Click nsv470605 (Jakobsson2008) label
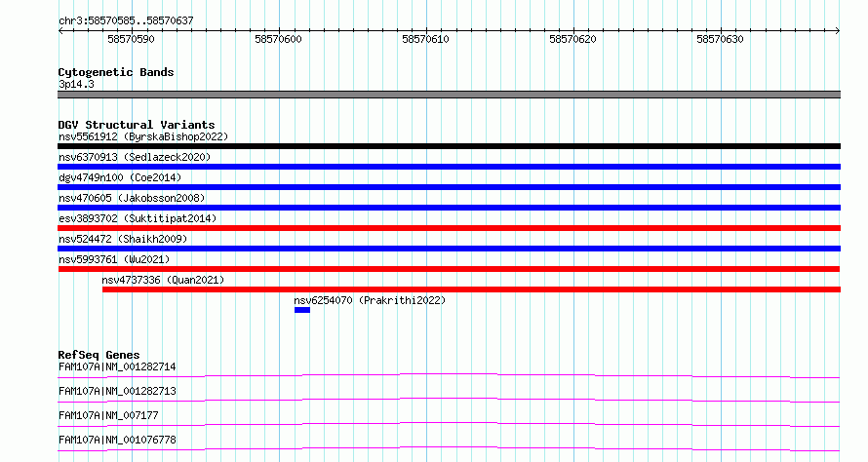The image size is (868, 462). (132, 198)
